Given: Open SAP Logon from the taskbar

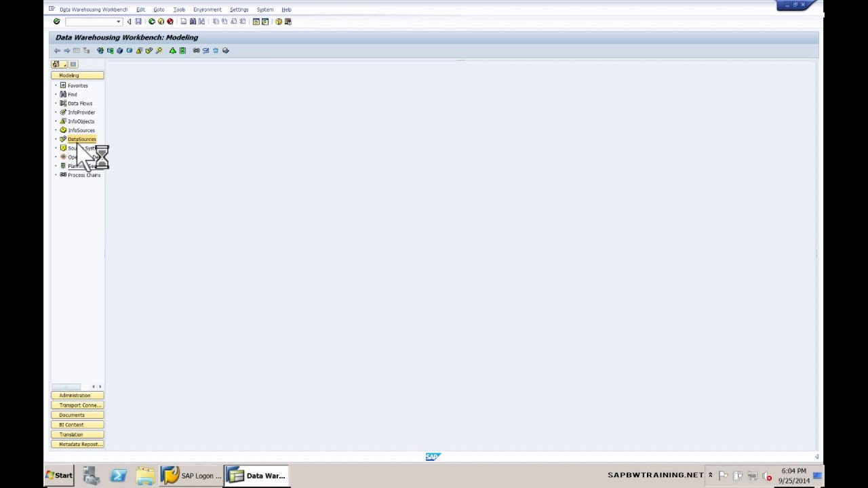Looking at the screenshot, I should coord(192,475).
